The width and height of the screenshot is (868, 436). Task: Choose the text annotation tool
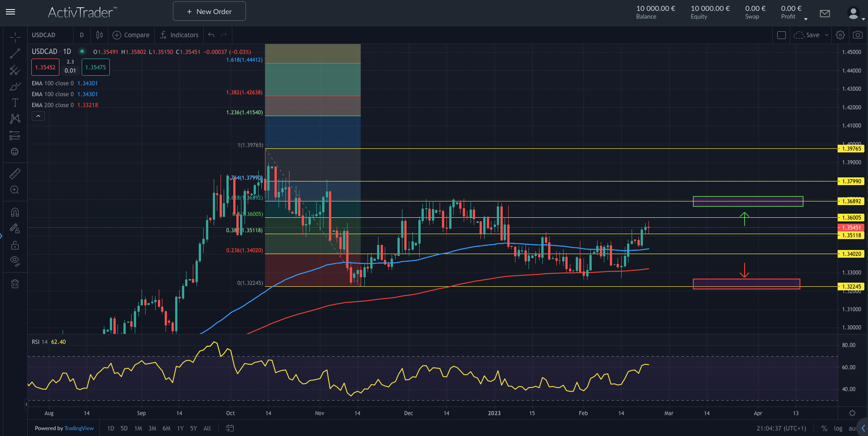click(15, 103)
